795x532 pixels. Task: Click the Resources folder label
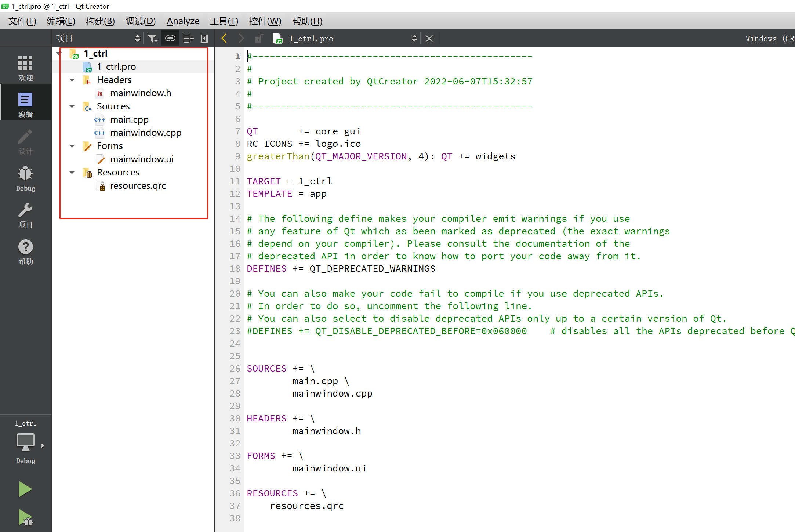click(118, 173)
